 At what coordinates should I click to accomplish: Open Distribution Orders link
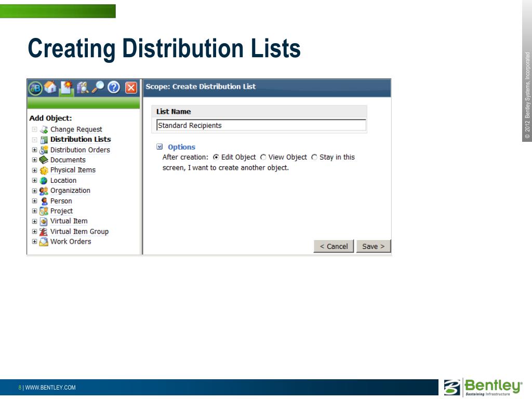80,150
